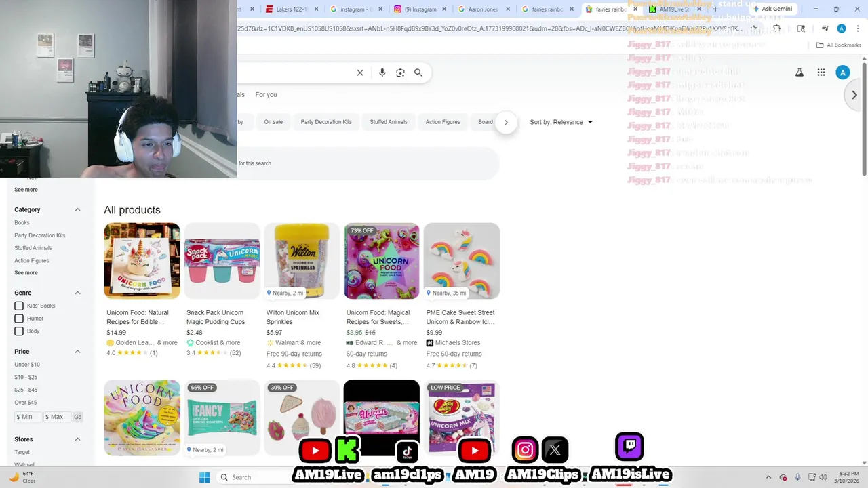
Task: Open Chrome profile avatar in toolbar
Action: pyautogui.click(x=842, y=28)
